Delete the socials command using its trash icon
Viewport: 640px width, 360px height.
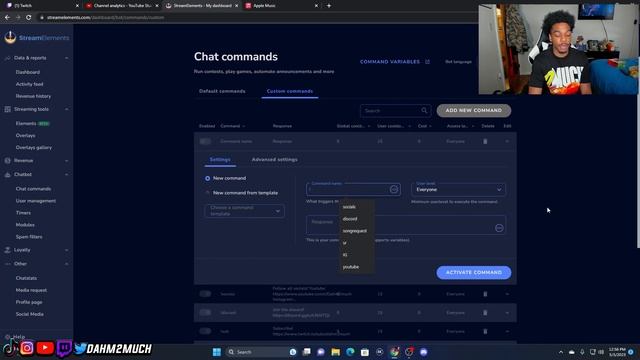click(x=485, y=294)
